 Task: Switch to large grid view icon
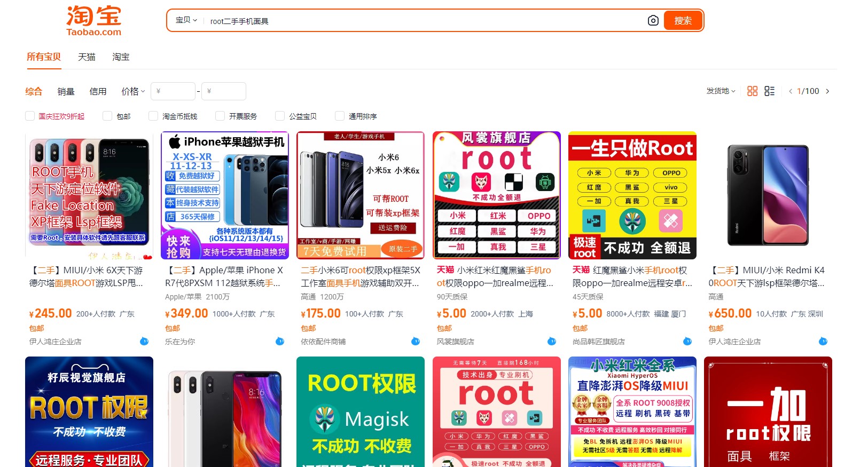click(752, 91)
